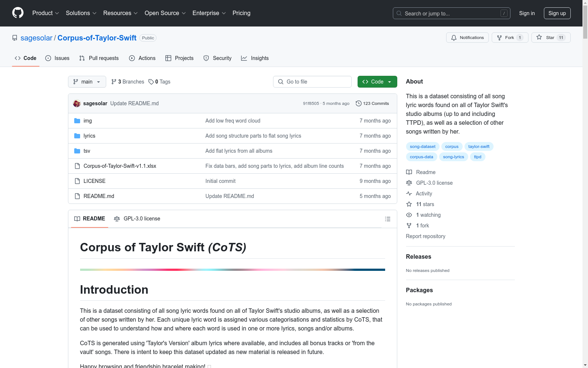This screenshot has width=588, height=368.
Task: Click the taylor-swift topic tag
Action: (x=479, y=146)
